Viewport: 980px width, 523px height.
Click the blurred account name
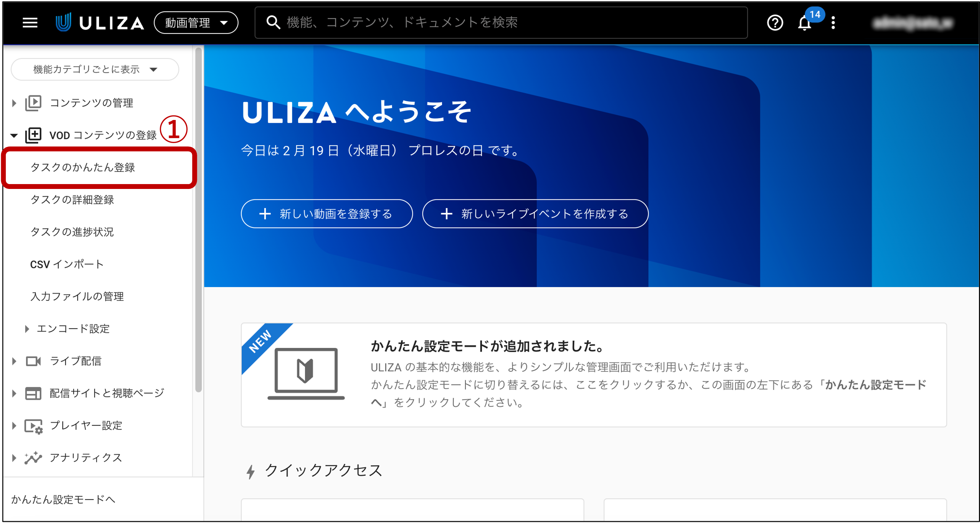pos(912,23)
